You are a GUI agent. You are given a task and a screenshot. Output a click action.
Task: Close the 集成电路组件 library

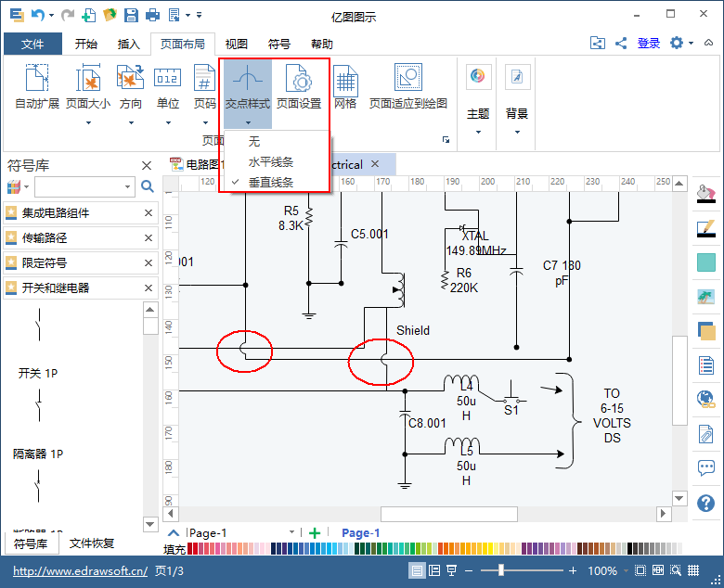coord(149,213)
